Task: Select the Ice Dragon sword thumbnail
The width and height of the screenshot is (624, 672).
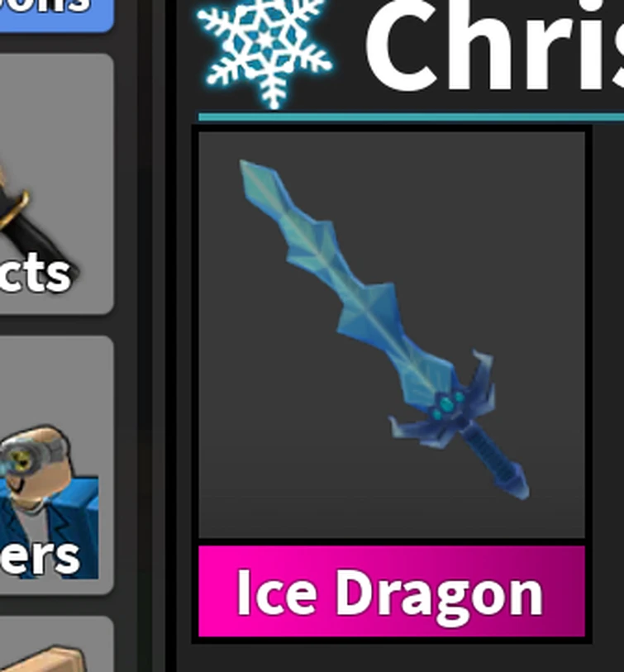Action: tap(392, 334)
